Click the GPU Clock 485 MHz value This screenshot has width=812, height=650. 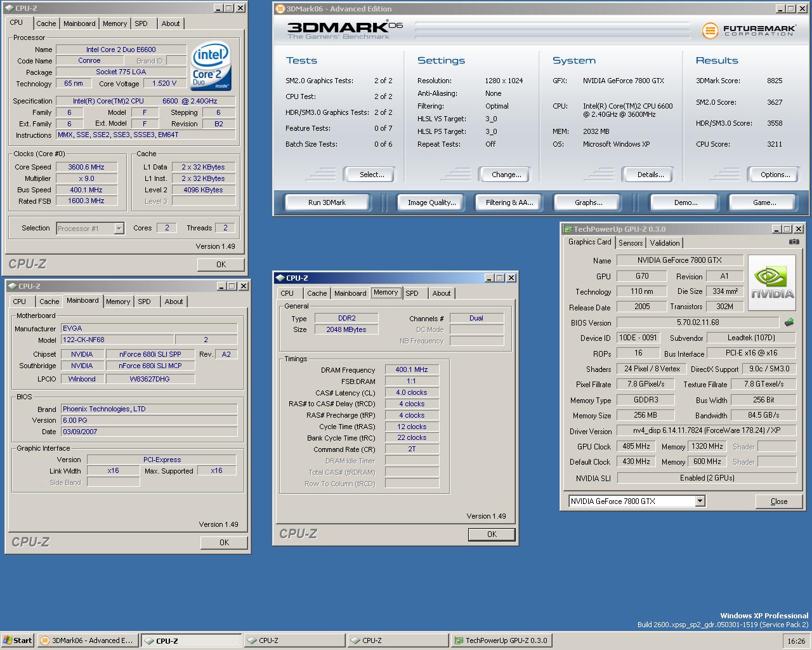point(636,446)
